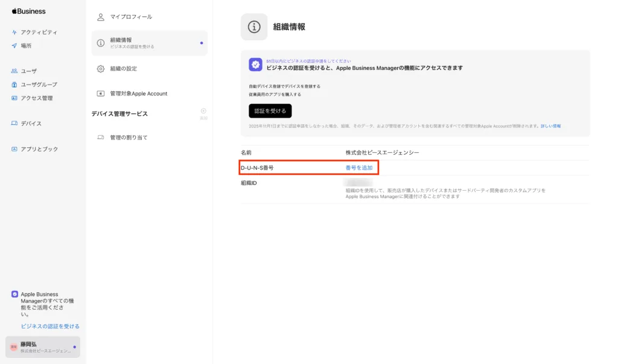Open the 詳しい情報 link
Viewport: 618px width, 364px height.
[550, 126]
